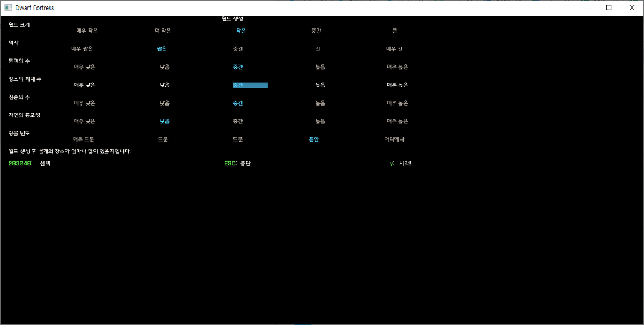Pick 매우 높은 for 짐승의 수
The image size is (644, 325).
[x=397, y=103]
